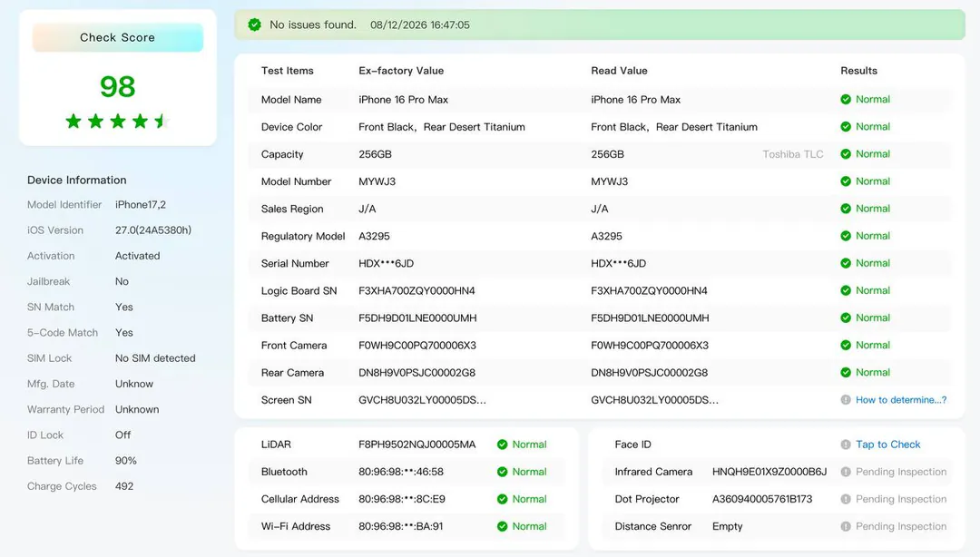Image resolution: width=980 pixels, height=557 pixels.
Task: Click the green check icon for Serial Number
Action: tap(846, 263)
